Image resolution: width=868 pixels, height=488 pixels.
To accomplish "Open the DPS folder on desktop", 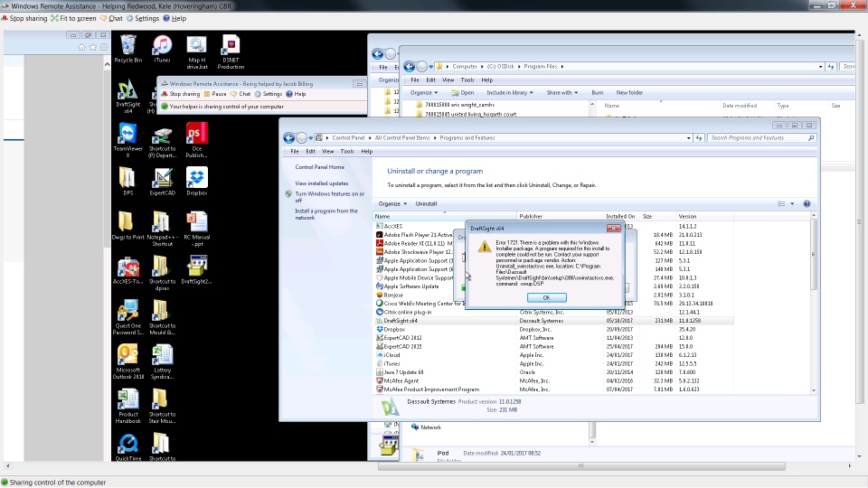I will (x=127, y=181).
